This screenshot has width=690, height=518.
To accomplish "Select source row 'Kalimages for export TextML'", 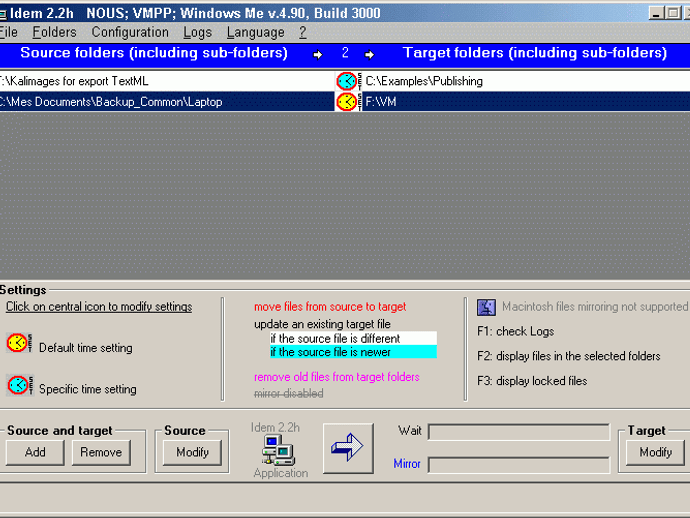I will [x=167, y=81].
